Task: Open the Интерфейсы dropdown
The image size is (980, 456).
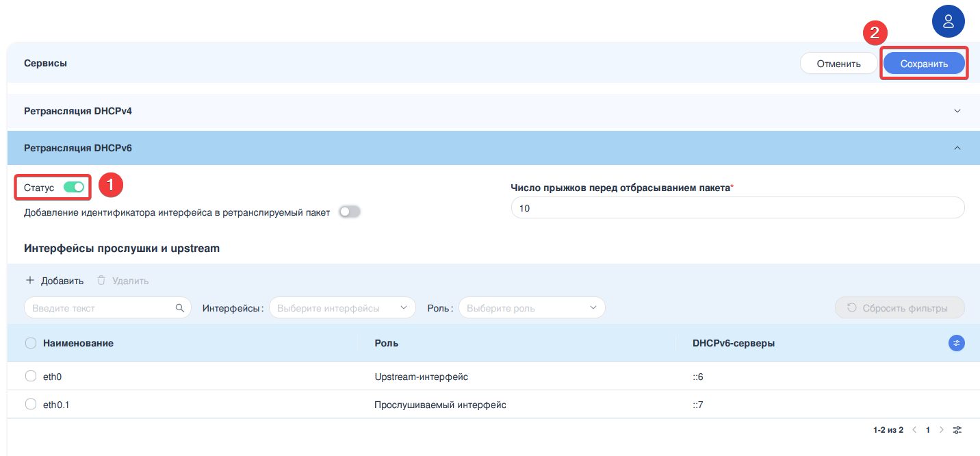Action: pos(342,308)
